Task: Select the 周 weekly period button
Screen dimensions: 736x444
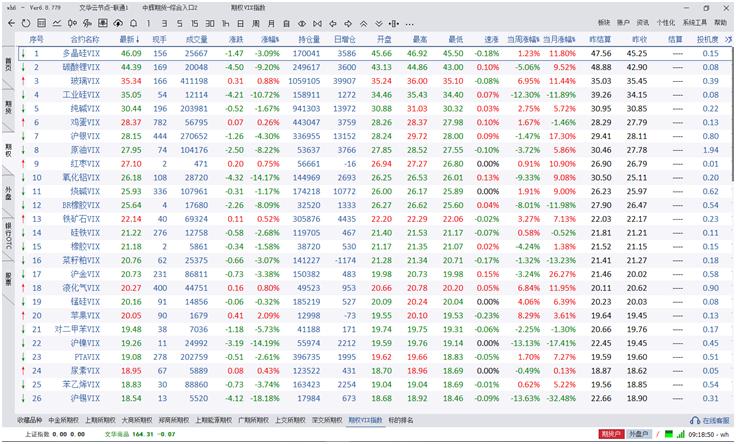Action: 256,21
